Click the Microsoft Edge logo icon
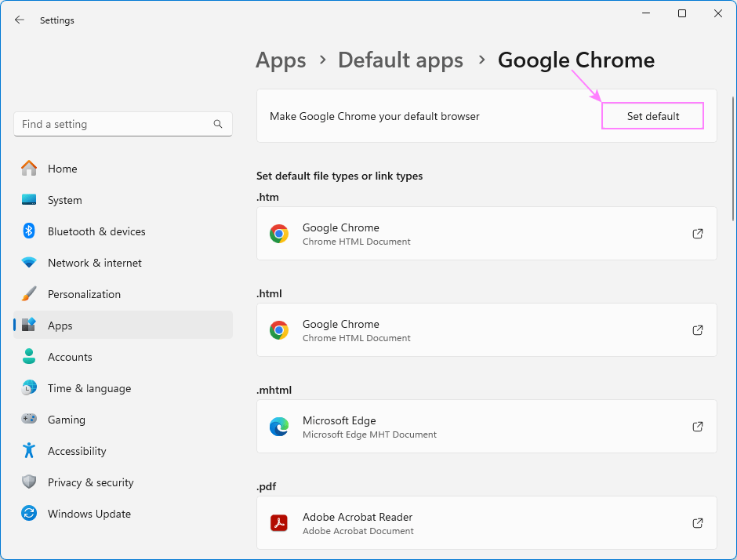The height and width of the screenshot is (560, 737). pos(278,427)
